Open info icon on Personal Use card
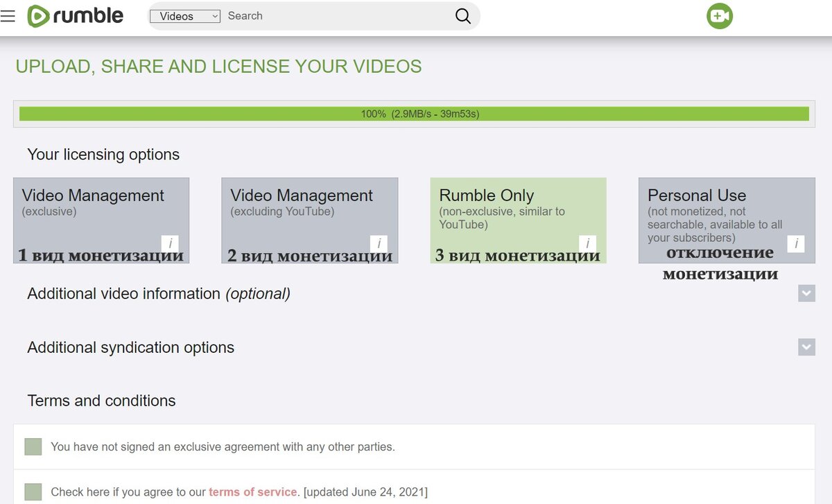 (x=796, y=244)
